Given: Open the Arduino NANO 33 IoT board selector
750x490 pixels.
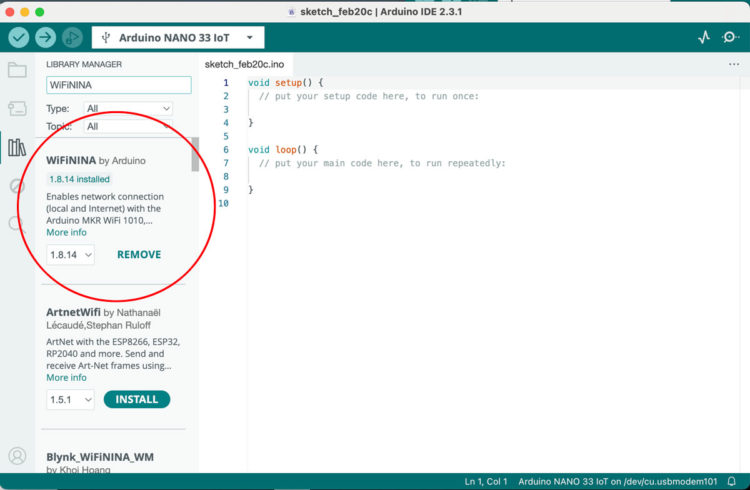Looking at the screenshot, I should [178, 38].
